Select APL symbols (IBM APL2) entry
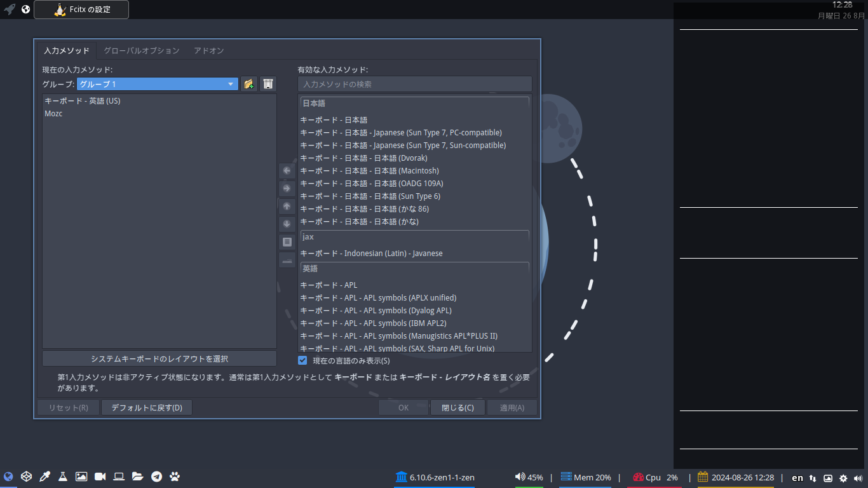This screenshot has height=488, width=868. [414, 323]
